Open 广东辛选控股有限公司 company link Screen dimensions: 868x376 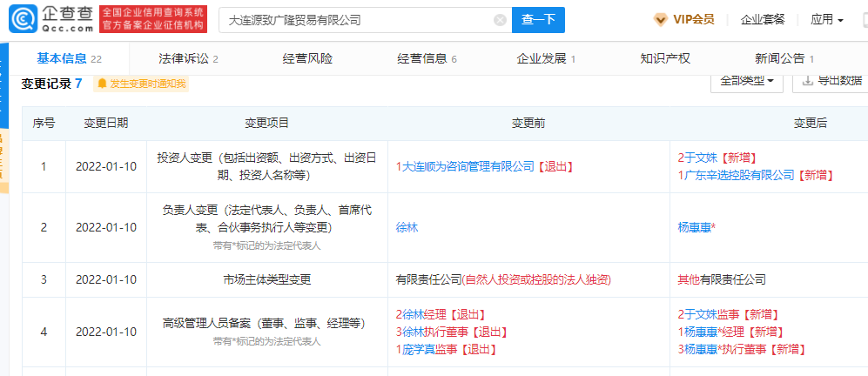coord(741,175)
